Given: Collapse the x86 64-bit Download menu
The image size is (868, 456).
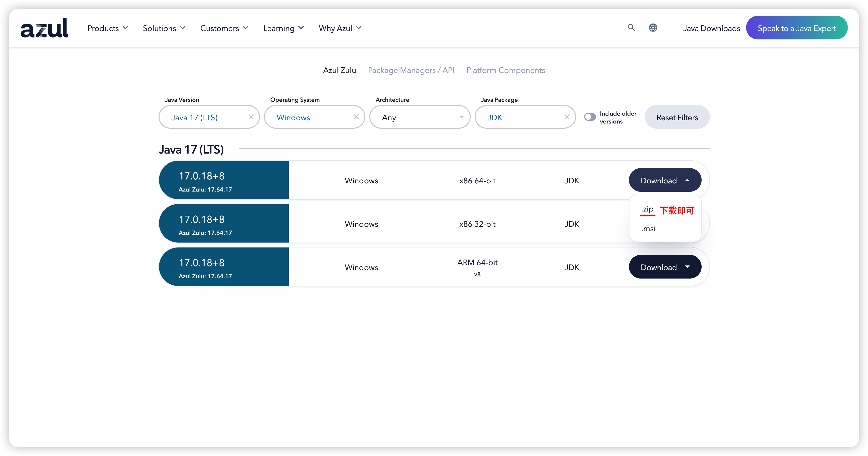Looking at the screenshot, I should coord(665,180).
